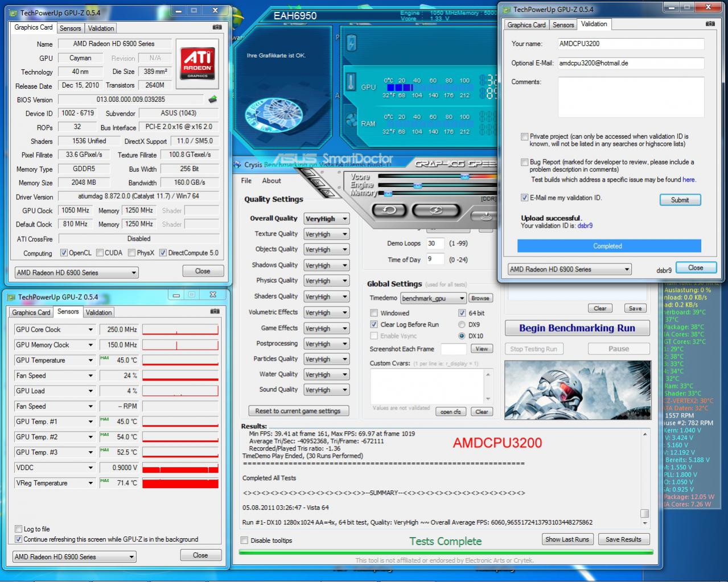Toggle the CUDA checkbox
This screenshot has height=582, width=728.
tap(100, 253)
